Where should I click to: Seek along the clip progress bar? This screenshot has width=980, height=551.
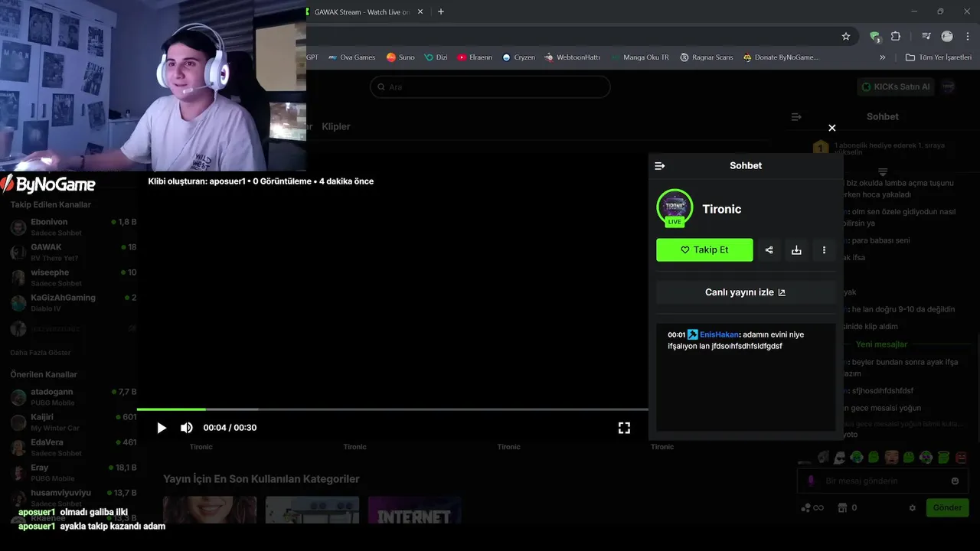392,409
